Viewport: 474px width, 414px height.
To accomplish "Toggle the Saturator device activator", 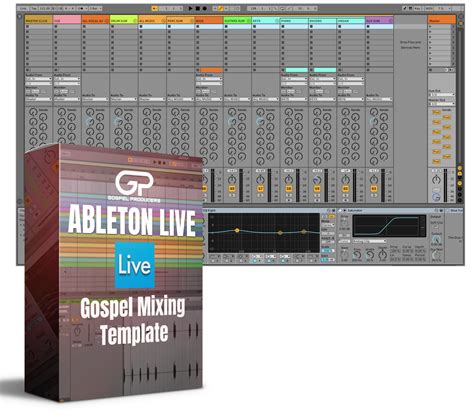I will 340,211.
